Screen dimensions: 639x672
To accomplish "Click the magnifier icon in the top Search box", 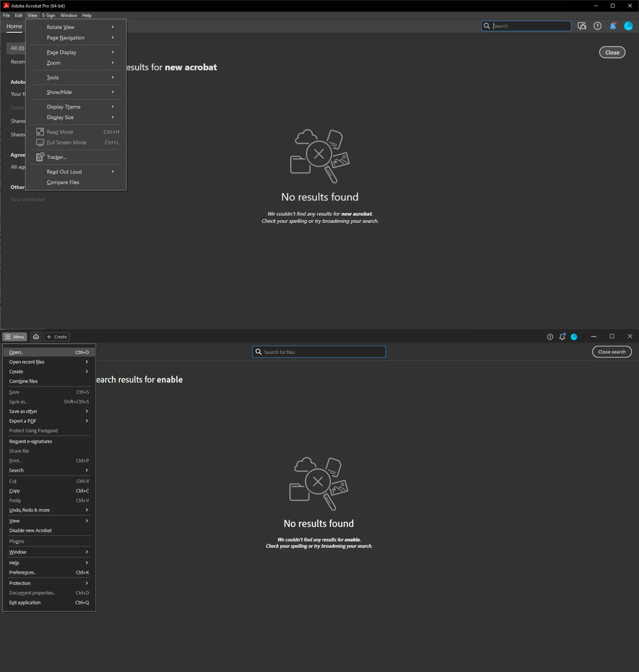I will tap(487, 26).
